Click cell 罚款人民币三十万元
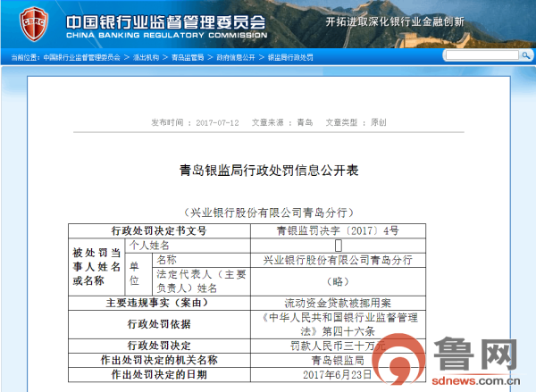Screen dimensions: 536x392 (338, 346)
